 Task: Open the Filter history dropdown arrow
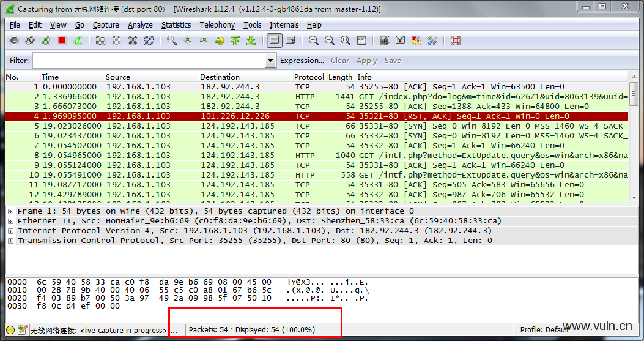[270, 61]
